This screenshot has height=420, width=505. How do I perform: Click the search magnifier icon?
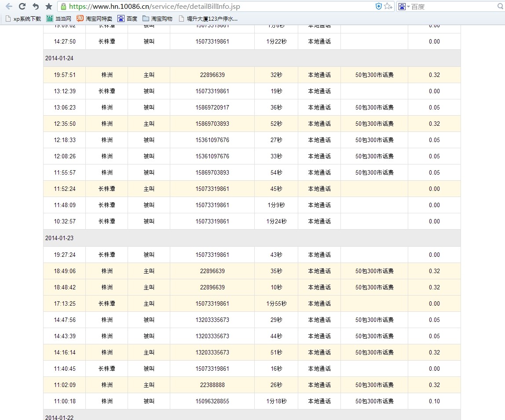tap(500, 7)
